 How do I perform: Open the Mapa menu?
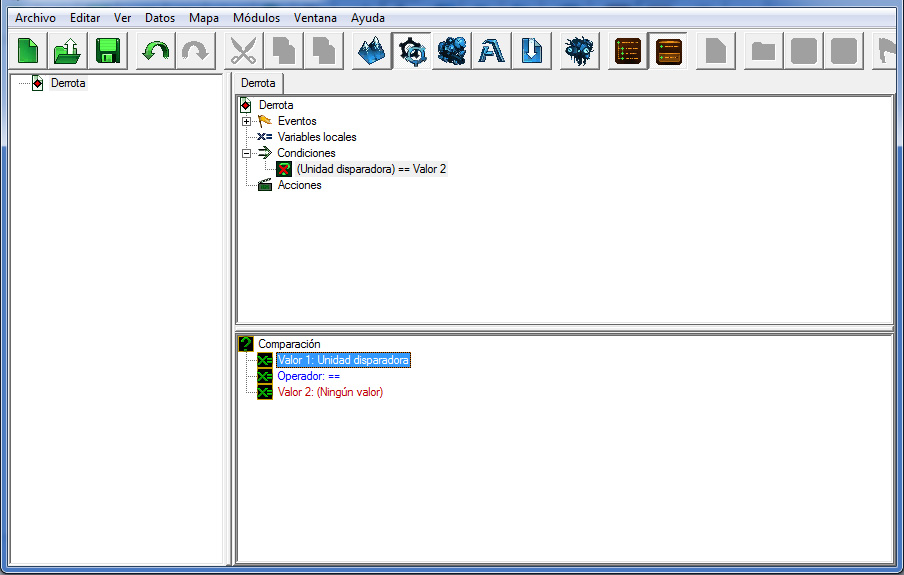(204, 18)
